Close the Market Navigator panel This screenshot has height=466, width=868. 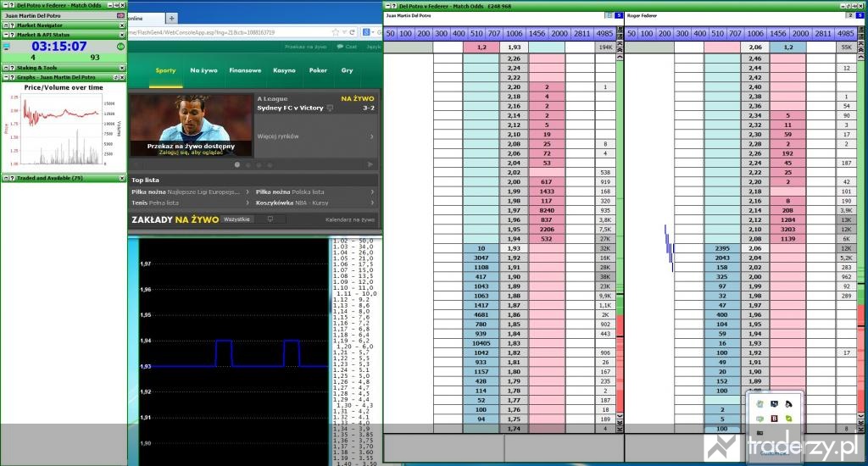point(122,25)
